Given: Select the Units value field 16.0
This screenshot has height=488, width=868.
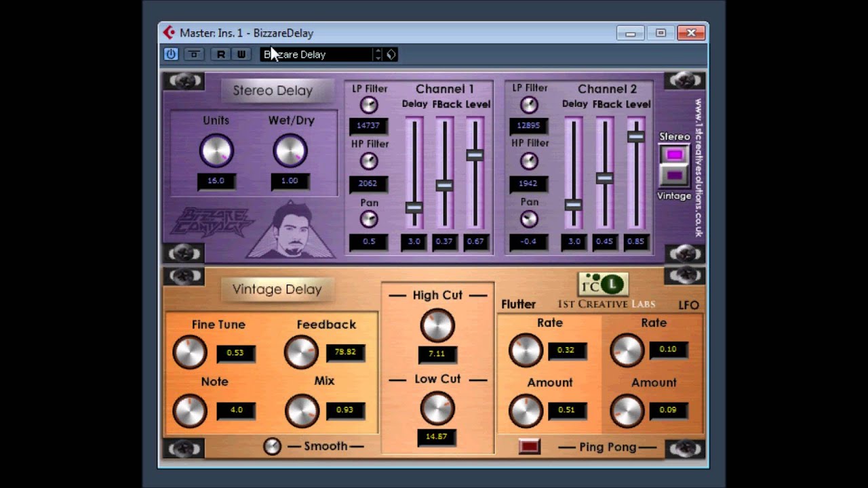Looking at the screenshot, I should pyautogui.click(x=216, y=181).
